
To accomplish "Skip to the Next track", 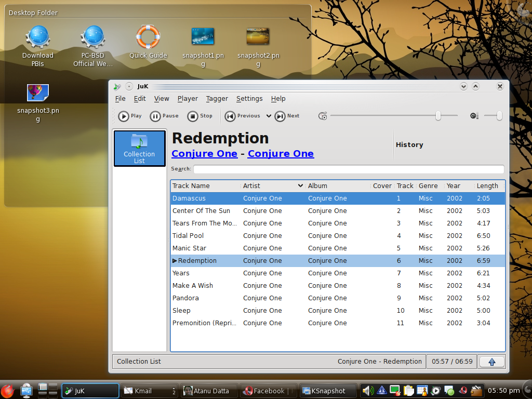I will pos(287,116).
